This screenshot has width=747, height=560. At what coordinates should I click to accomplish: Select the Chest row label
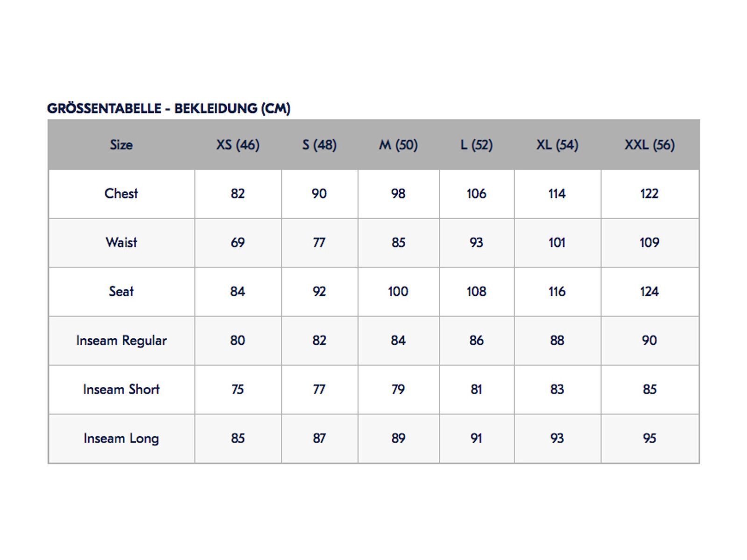[x=121, y=194]
